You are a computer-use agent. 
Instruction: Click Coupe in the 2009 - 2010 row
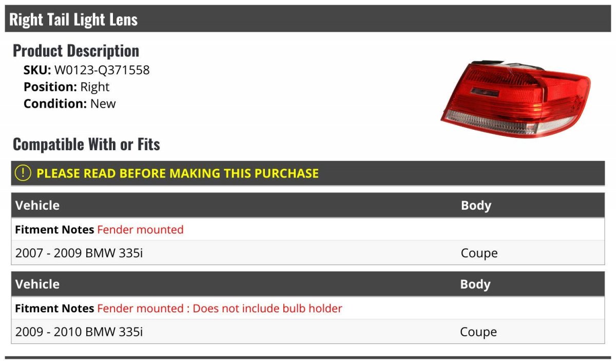[478, 332]
